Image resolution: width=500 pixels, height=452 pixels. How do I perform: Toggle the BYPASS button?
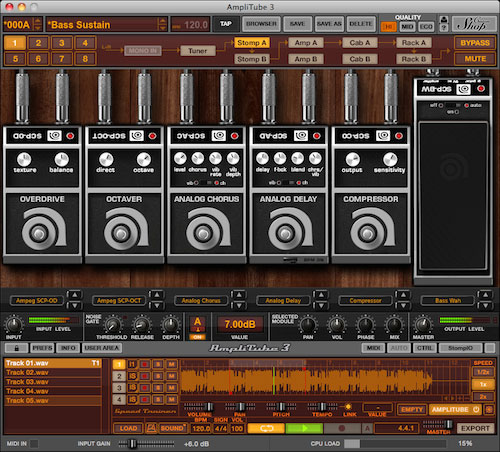click(475, 43)
